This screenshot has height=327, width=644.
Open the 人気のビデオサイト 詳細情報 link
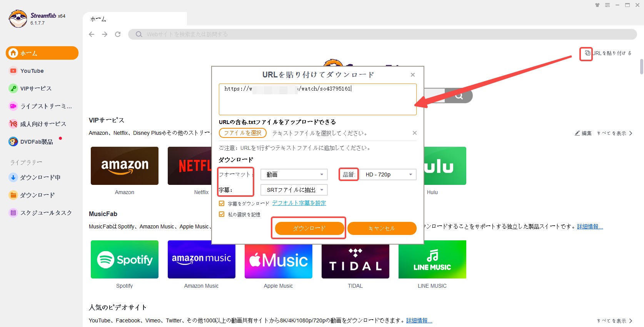(419, 320)
